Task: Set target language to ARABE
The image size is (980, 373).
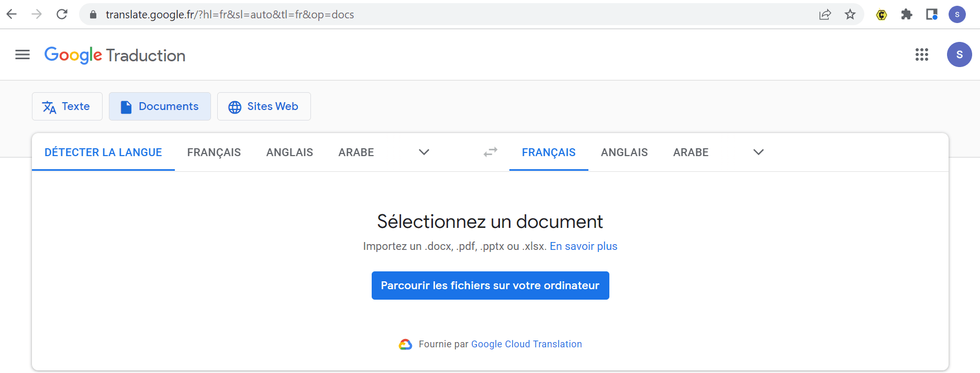Action: [x=691, y=152]
